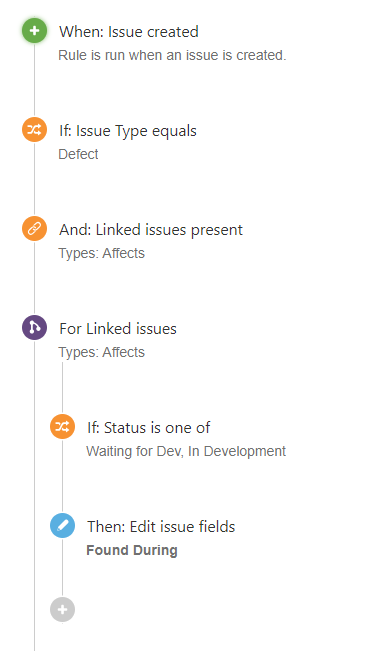
Task: Select the orange shuffle icon for Issue Type condition
Action: [34, 130]
